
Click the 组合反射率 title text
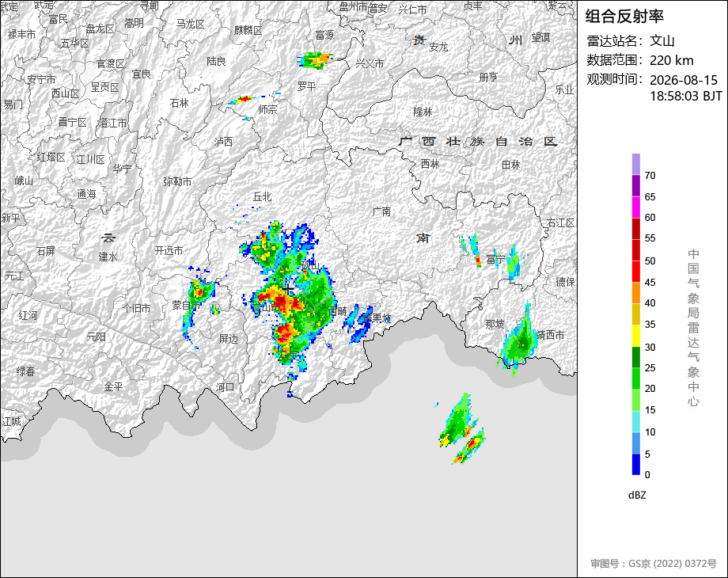click(x=624, y=17)
